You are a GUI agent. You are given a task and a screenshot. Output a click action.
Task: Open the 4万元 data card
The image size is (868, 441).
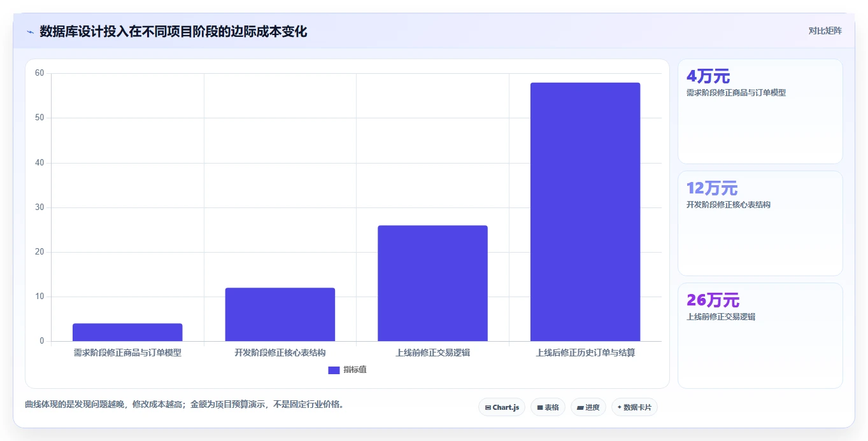click(760, 111)
